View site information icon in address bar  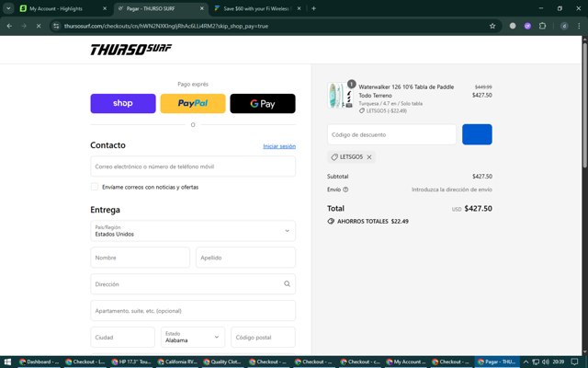pos(56,26)
